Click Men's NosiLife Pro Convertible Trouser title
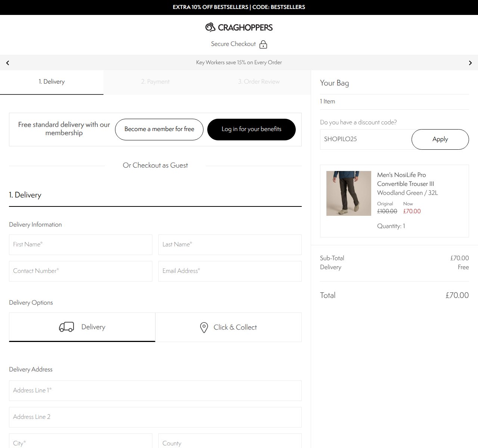Image resolution: width=478 pixels, height=448 pixels. coord(406,180)
